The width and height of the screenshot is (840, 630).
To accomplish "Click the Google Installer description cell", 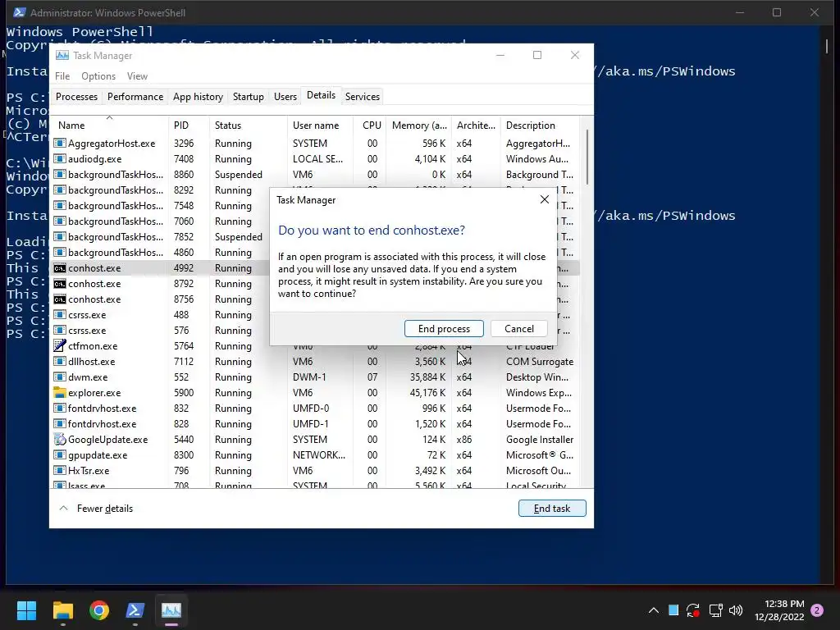I will [x=540, y=440].
